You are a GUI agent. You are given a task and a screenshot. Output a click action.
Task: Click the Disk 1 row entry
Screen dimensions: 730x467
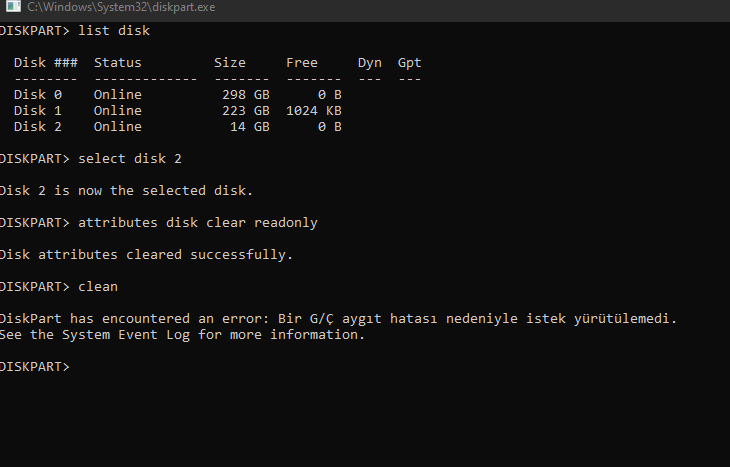(178, 111)
